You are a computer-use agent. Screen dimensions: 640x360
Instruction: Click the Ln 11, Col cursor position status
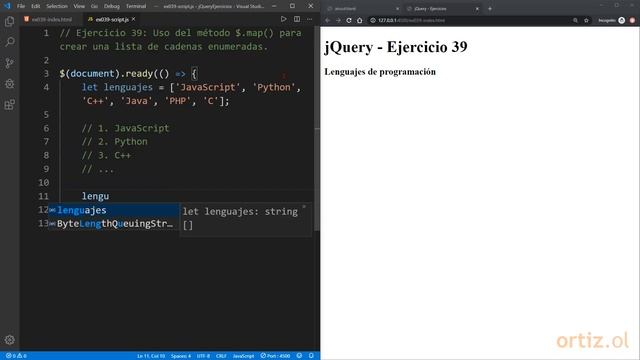point(151,356)
